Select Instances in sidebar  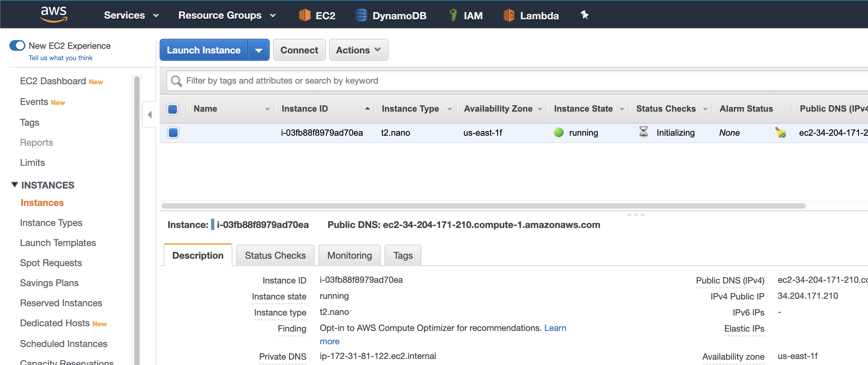click(42, 203)
